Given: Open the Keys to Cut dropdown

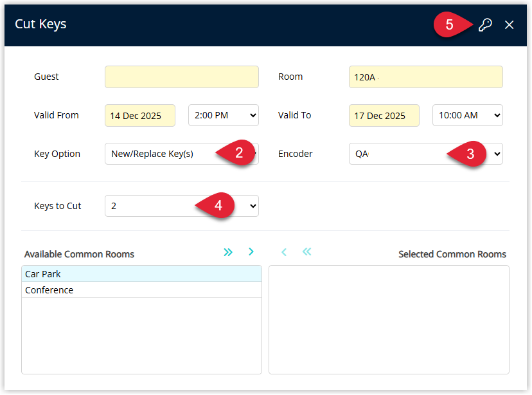Looking at the screenshot, I should 182,206.
